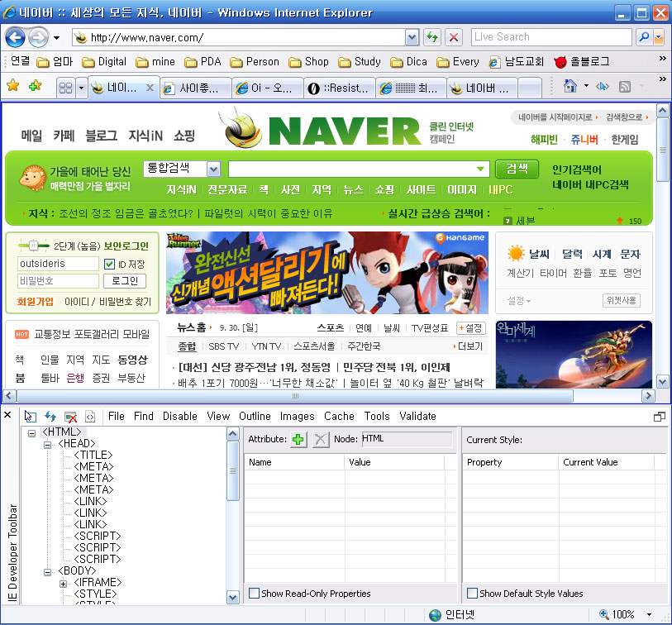Click the 회원가입 sign-up link
Image resolution: width=672 pixels, height=625 pixels.
click(36, 302)
